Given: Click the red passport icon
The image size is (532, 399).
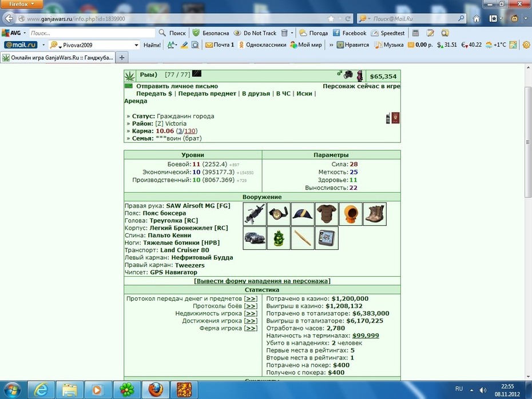Looking at the screenshot, I should tap(395, 118).
